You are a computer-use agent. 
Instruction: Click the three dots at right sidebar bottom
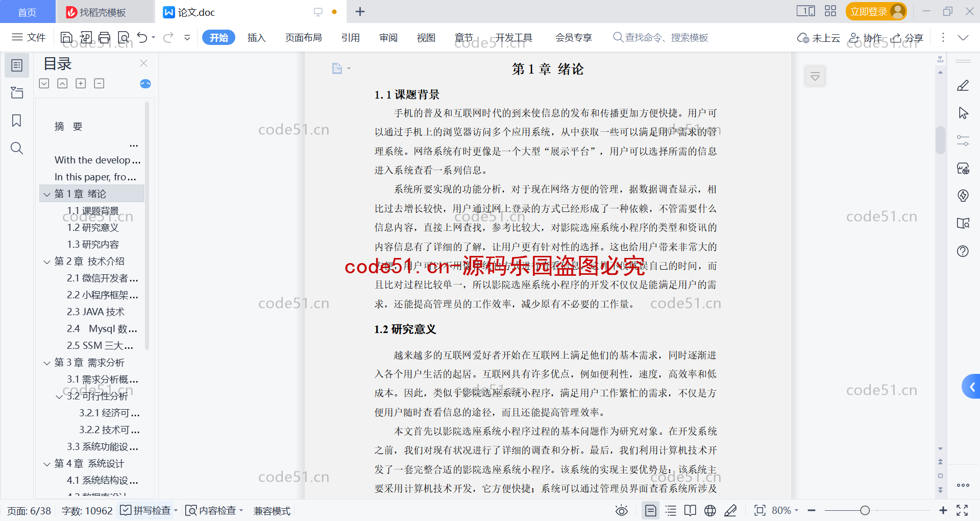pyautogui.click(x=963, y=485)
